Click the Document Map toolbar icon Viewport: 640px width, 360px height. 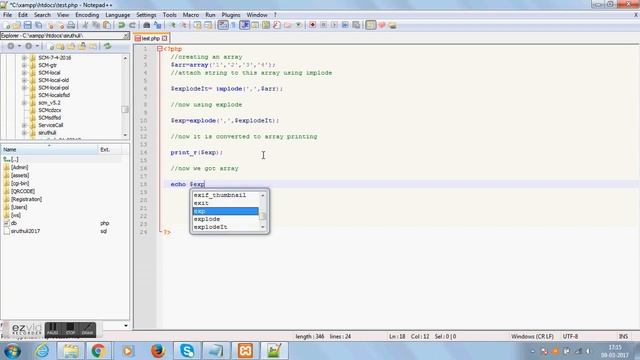click(266, 25)
